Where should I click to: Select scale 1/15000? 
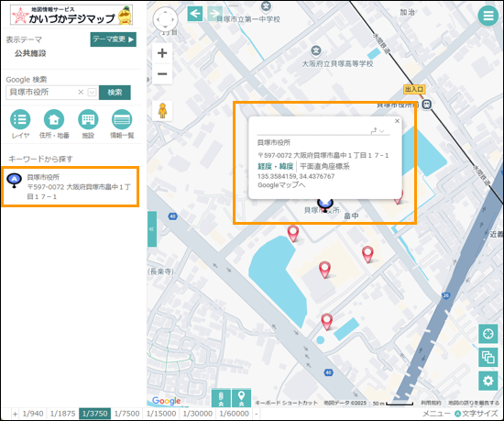point(161,414)
